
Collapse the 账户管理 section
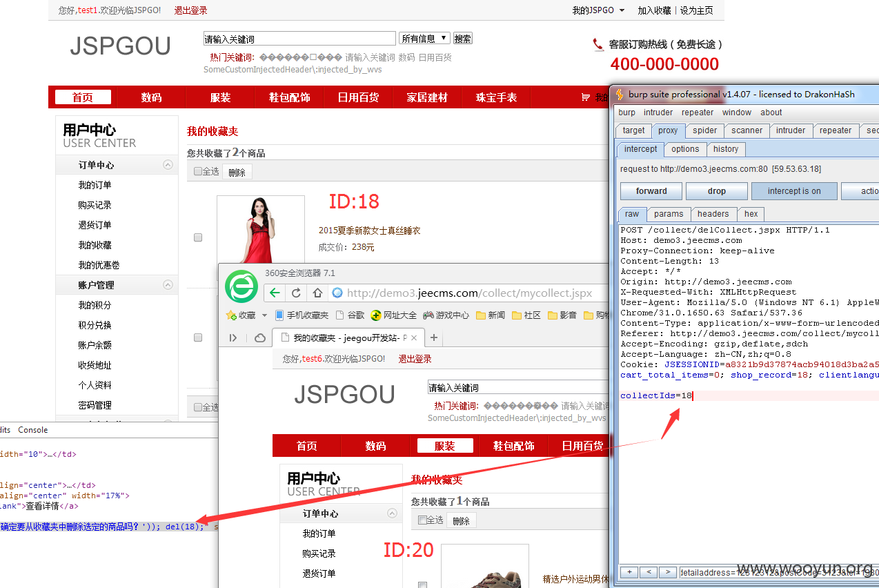point(168,284)
